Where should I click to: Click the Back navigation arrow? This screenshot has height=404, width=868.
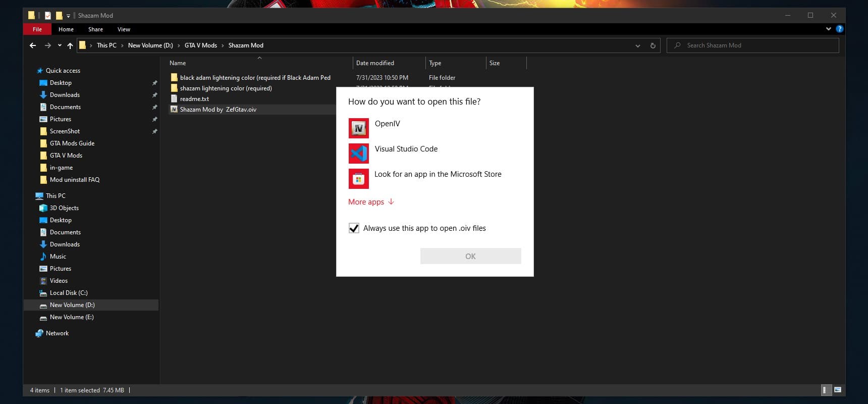click(33, 45)
